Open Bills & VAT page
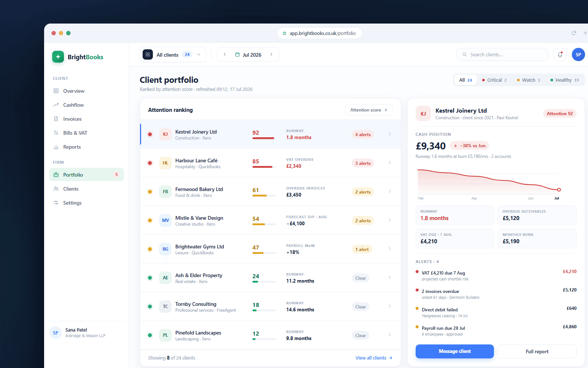 click(x=86, y=133)
